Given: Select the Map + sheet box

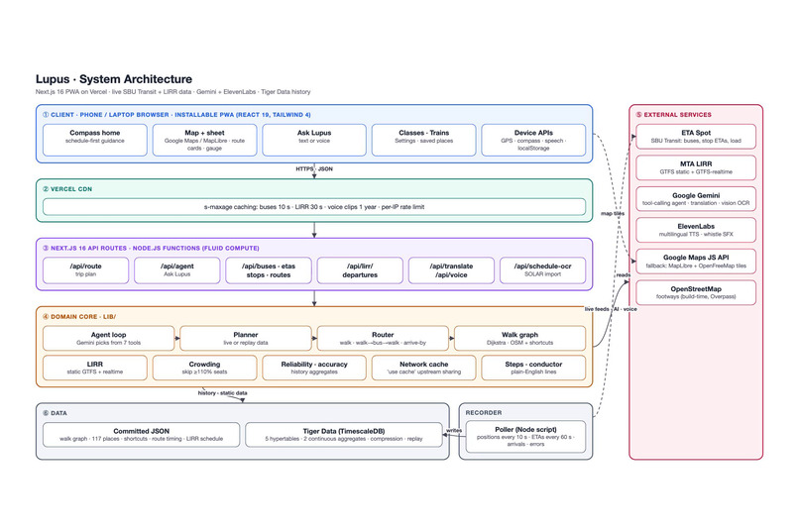Looking at the screenshot, I should [204, 140].
